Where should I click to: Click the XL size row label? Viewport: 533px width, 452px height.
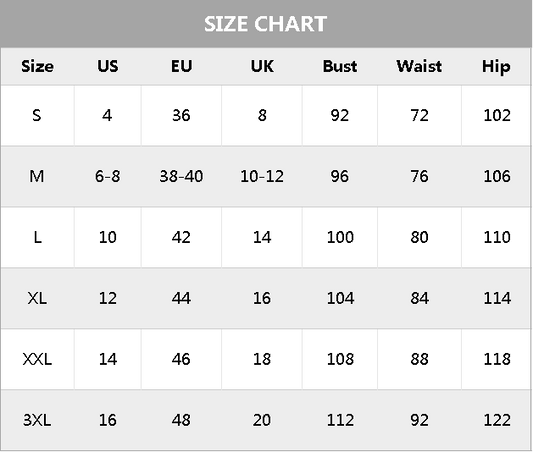[x=37, y=298]
